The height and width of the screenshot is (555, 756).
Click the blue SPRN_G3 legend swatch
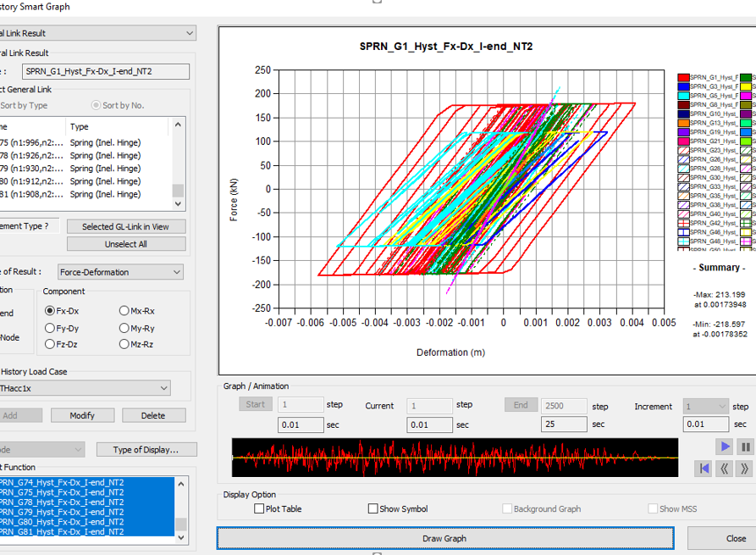pyautogui.click(x=683, y=86)
